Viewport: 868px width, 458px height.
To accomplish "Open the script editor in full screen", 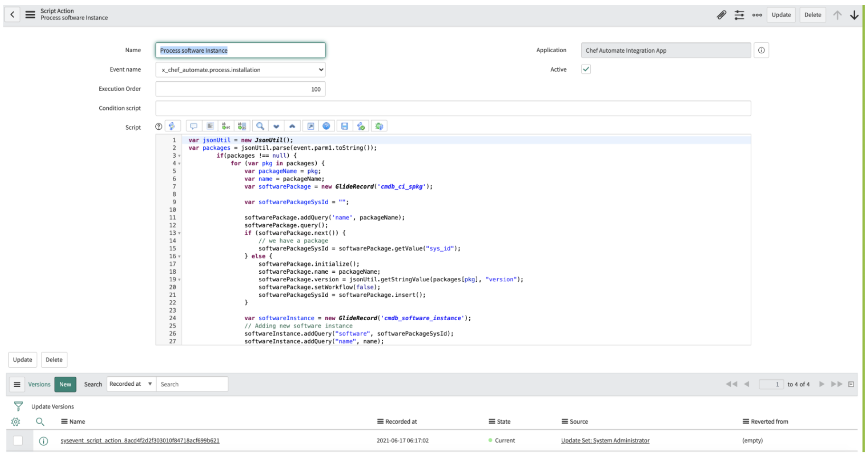I will (x=310, y=126).
